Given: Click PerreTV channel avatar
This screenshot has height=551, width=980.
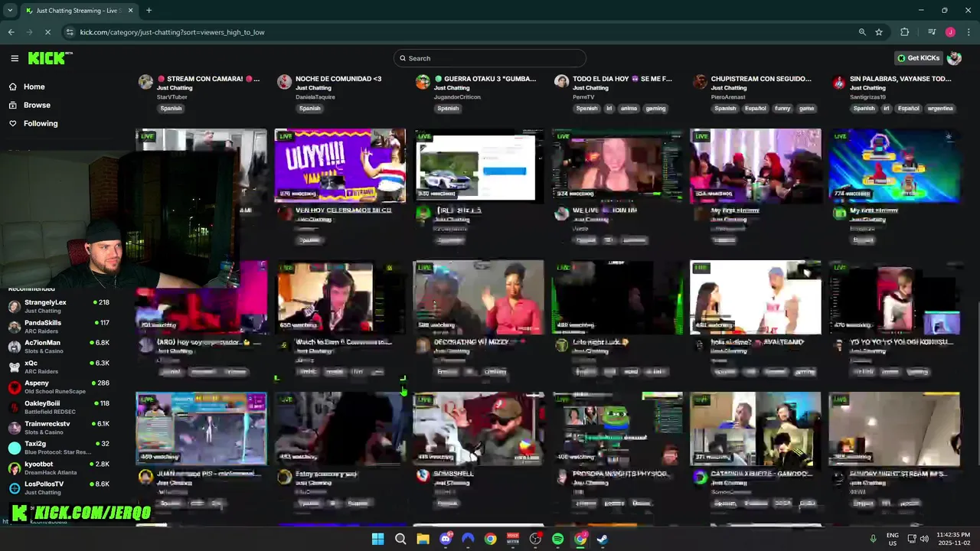Looking at the screenshot, I should tap(561, 82).
